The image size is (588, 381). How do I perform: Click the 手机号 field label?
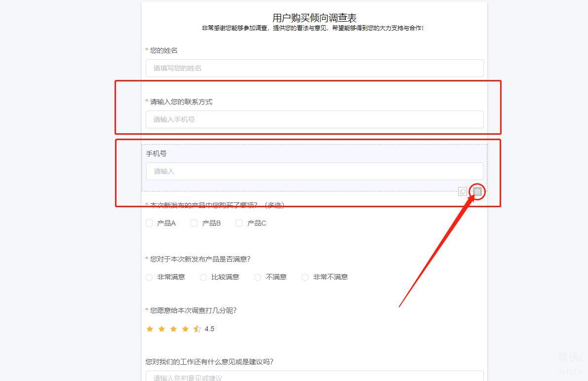(157, 153)
